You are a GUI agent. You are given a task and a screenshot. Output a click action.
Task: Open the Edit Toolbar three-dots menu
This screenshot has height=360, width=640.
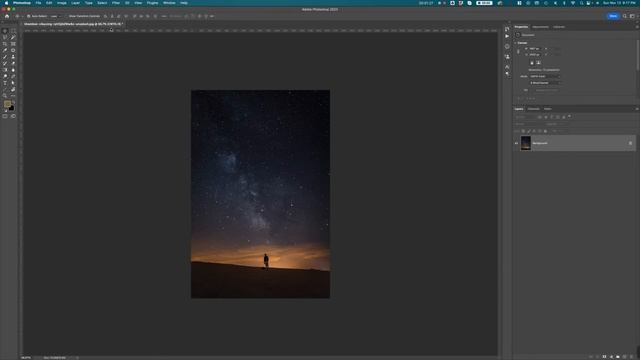(13, 96)
